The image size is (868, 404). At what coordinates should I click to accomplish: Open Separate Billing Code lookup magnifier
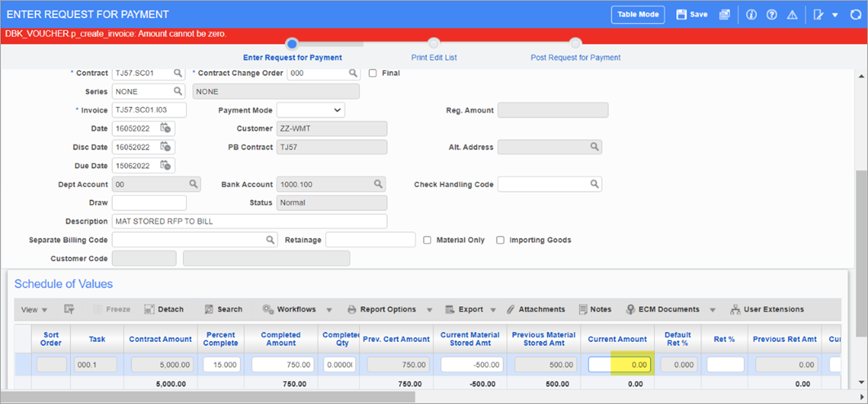270,240
